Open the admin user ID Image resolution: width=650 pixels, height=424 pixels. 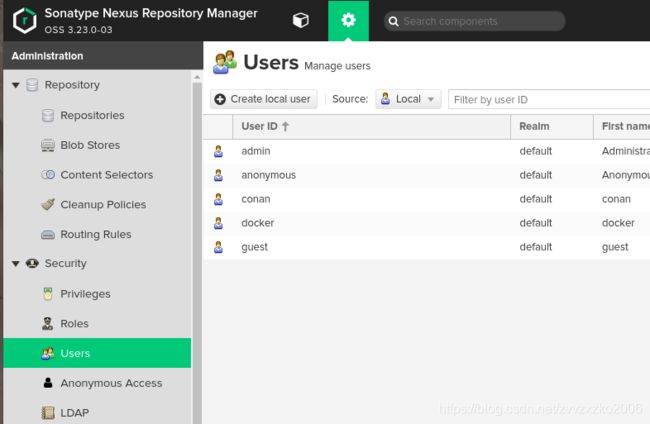point(256,151)
